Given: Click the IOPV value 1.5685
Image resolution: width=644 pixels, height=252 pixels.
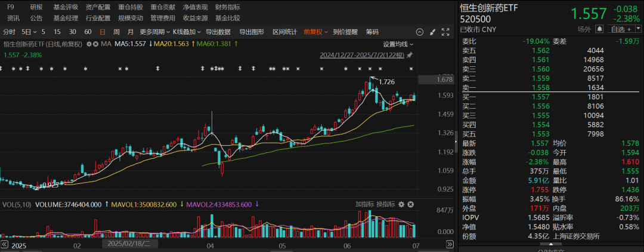Looking at the screenshot, I should 538,217.
